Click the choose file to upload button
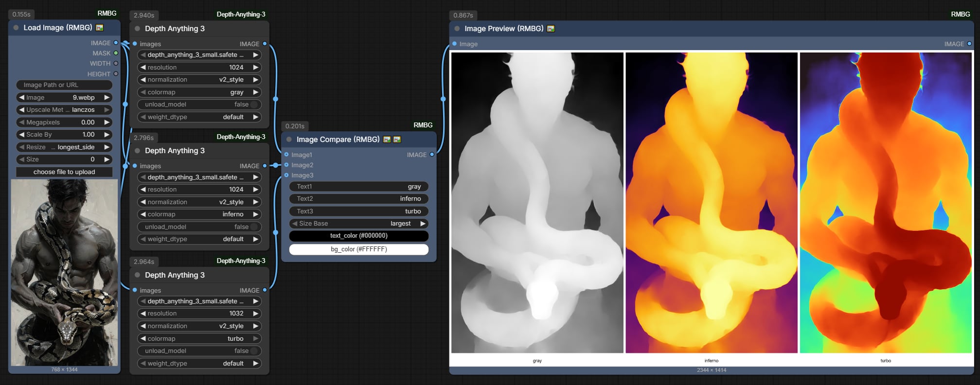980x385 pixels. click(x=64, y=172)
